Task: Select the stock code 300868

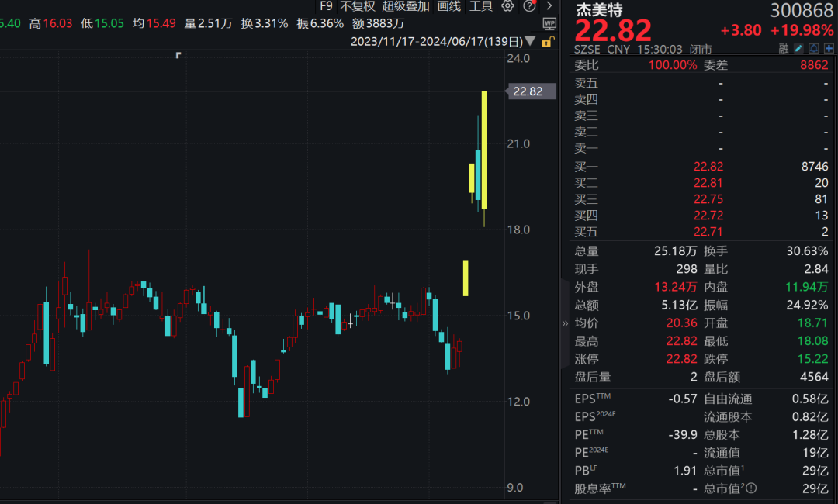Action: tap(802, 10)
